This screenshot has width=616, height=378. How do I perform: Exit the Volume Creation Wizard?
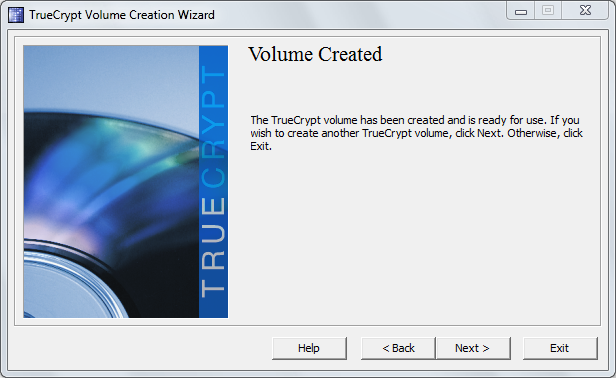click(x=560, y=348)
